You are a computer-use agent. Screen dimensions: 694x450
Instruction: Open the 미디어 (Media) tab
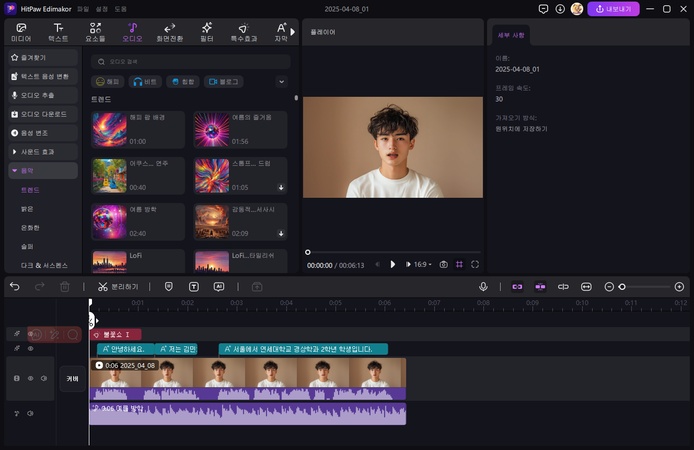(21, 32)
